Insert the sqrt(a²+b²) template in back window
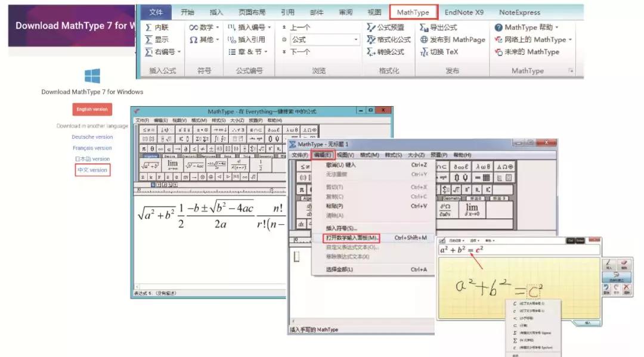This screenshot has width=644, height=357. (x=150, y=165)
